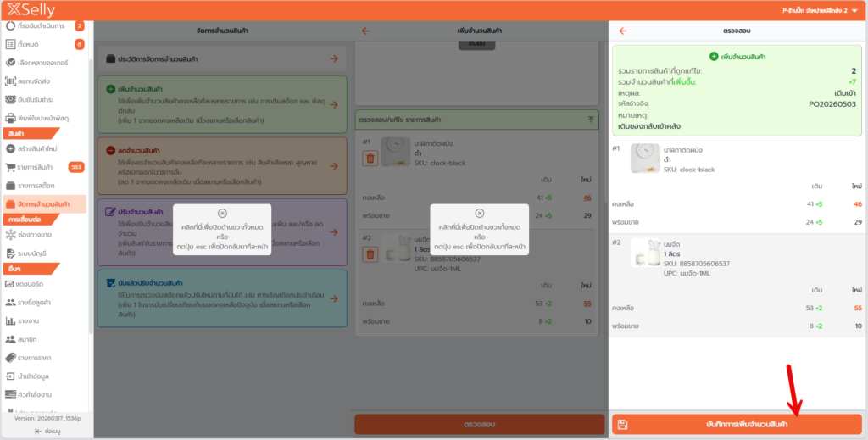Click X icon in the middle panel tooltip
Viewport: 868px width, 440px height.
(479, 214)
